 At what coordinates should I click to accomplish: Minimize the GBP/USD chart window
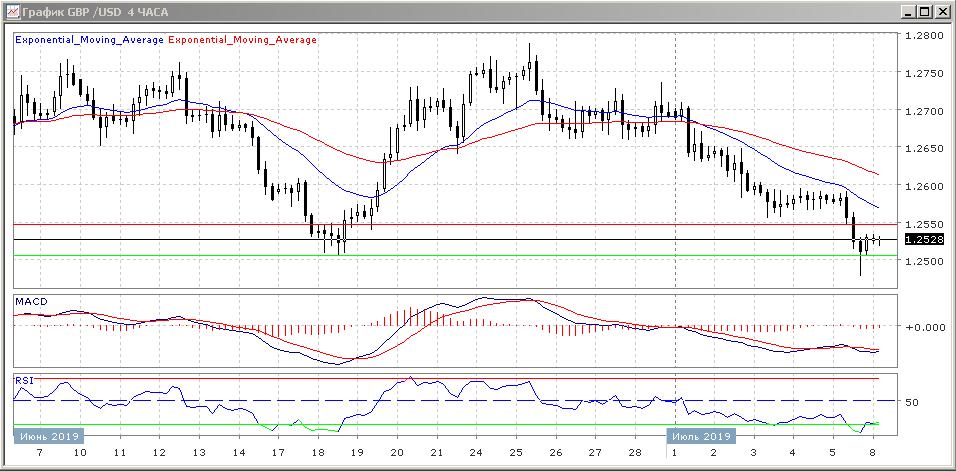907,11
